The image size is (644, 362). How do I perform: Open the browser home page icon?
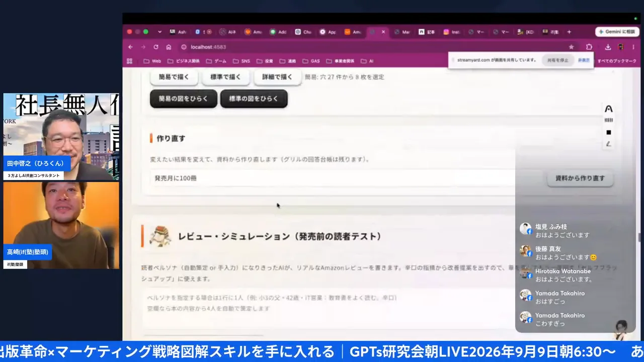(169, 47)
